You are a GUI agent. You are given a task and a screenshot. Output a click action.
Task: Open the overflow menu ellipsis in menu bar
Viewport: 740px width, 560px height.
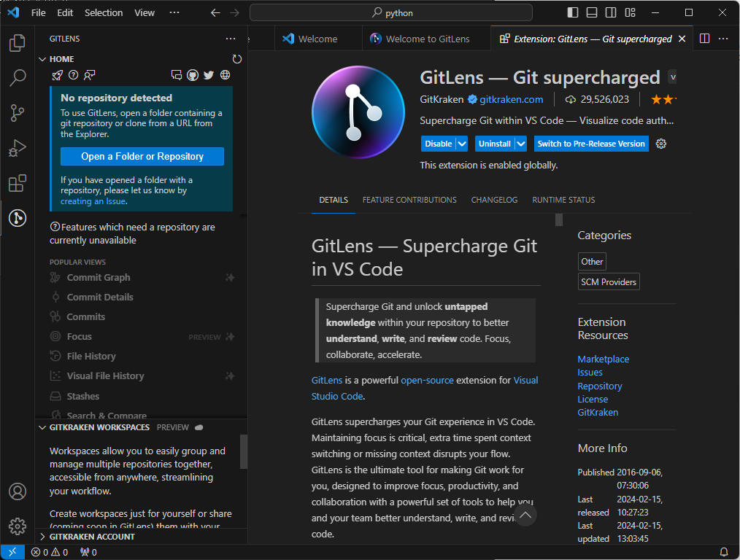pyautogui.click(x=174, y=12)
